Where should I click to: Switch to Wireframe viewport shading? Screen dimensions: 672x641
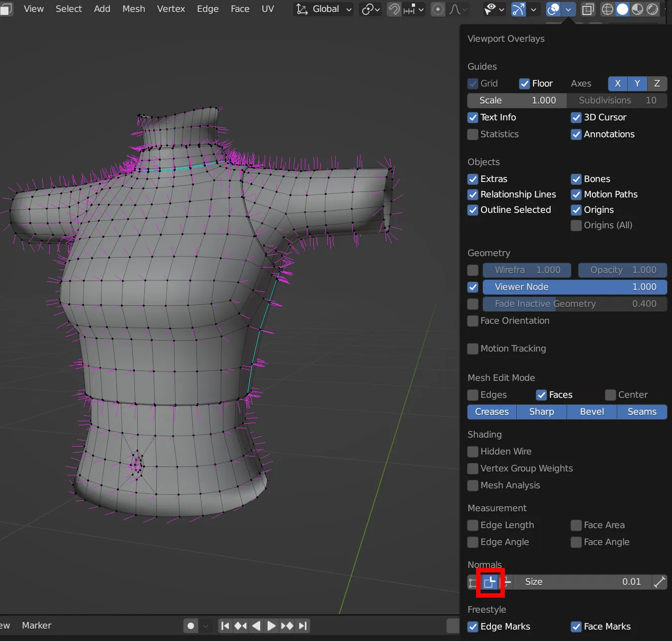click(607, 9)
